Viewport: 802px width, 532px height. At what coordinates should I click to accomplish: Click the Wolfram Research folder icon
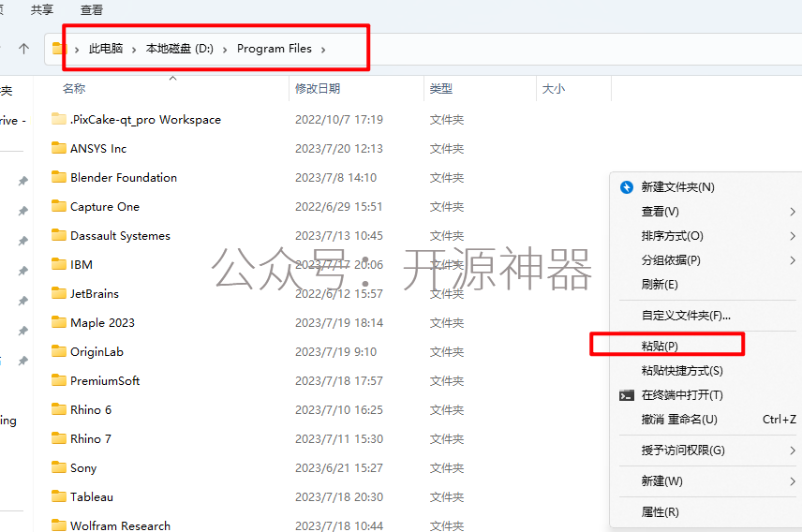pos(59,525)
